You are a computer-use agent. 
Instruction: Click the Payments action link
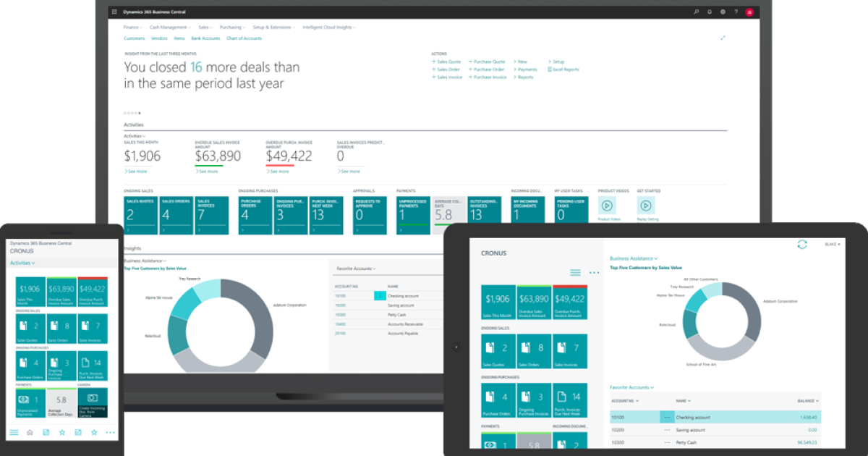click(x=525, y=69)
